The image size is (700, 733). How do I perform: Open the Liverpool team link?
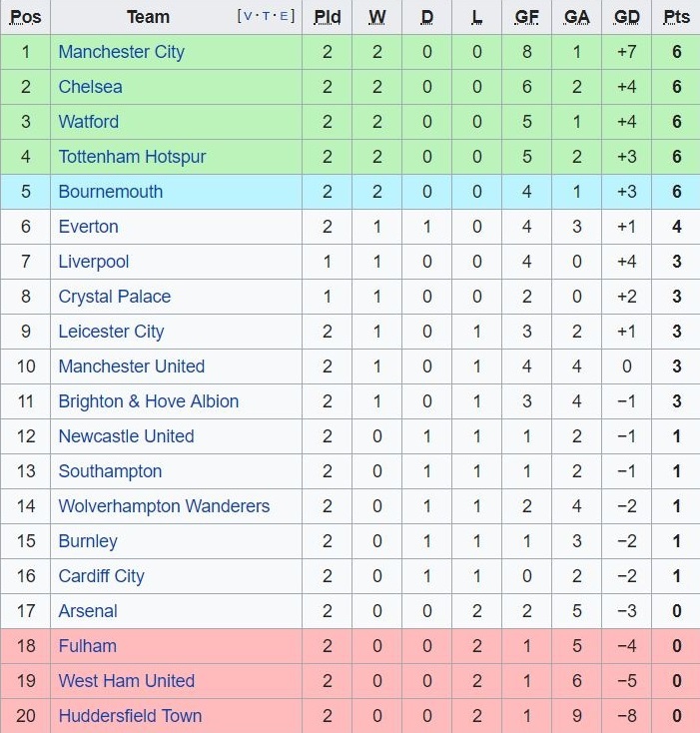(93, 262)
